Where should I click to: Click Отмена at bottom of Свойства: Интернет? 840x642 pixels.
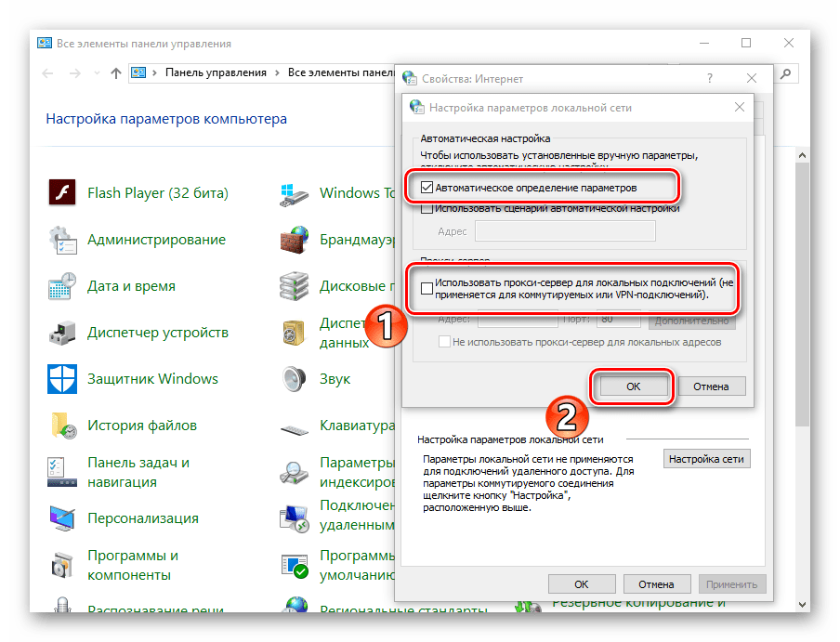click(656, 584)
